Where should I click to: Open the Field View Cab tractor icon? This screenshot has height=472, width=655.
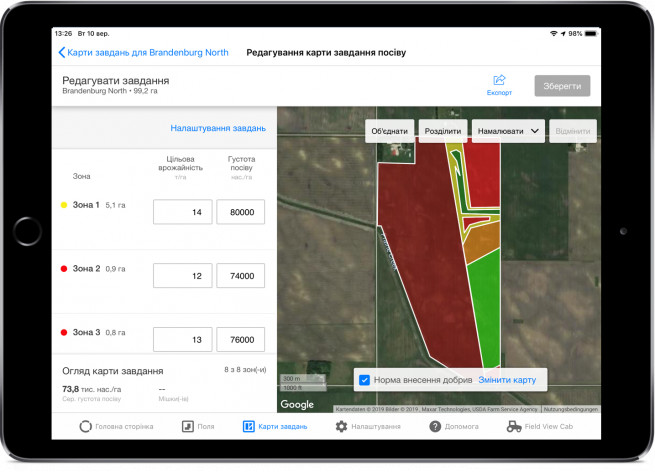(x=514, y=426)
